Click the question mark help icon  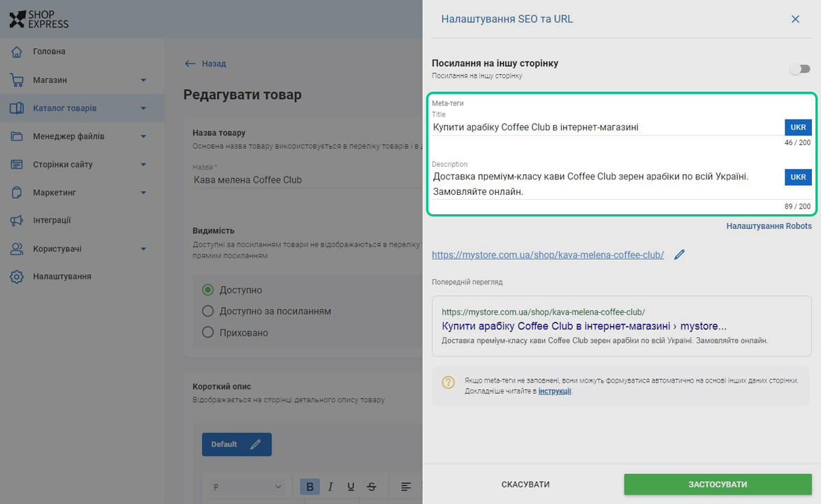coord(448,382)
